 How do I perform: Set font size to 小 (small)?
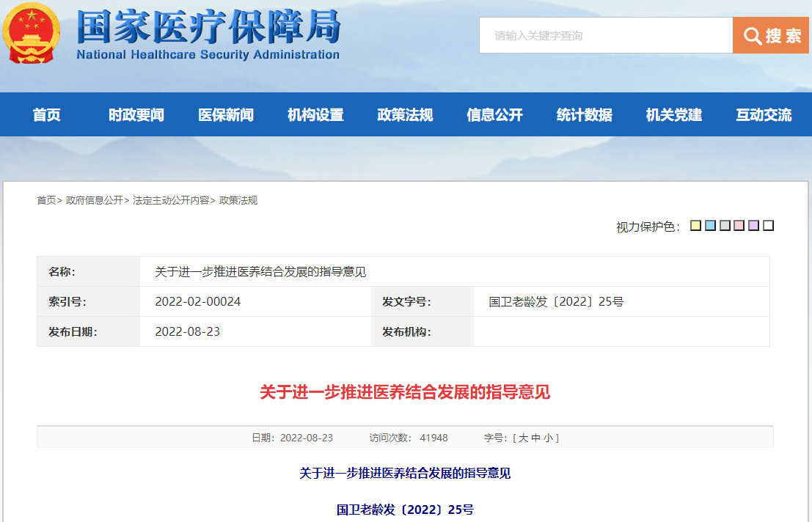pos(548,438)
